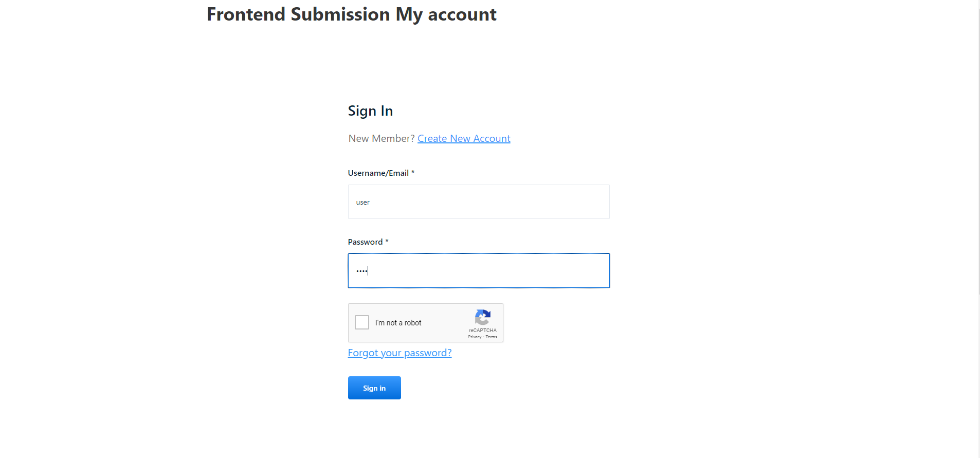Open the reCAPTCHA Terms link
980x458 pixels.
(x=492, y=337)
